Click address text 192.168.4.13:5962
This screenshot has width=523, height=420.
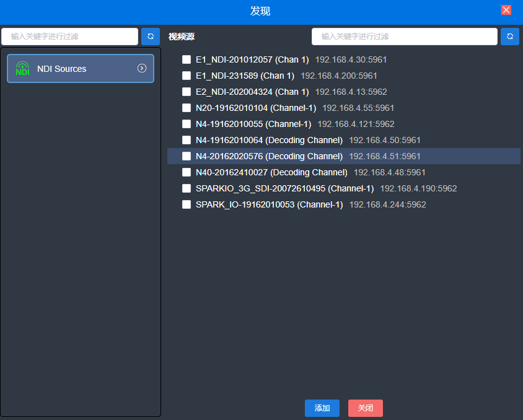click(x=351, y=92)
